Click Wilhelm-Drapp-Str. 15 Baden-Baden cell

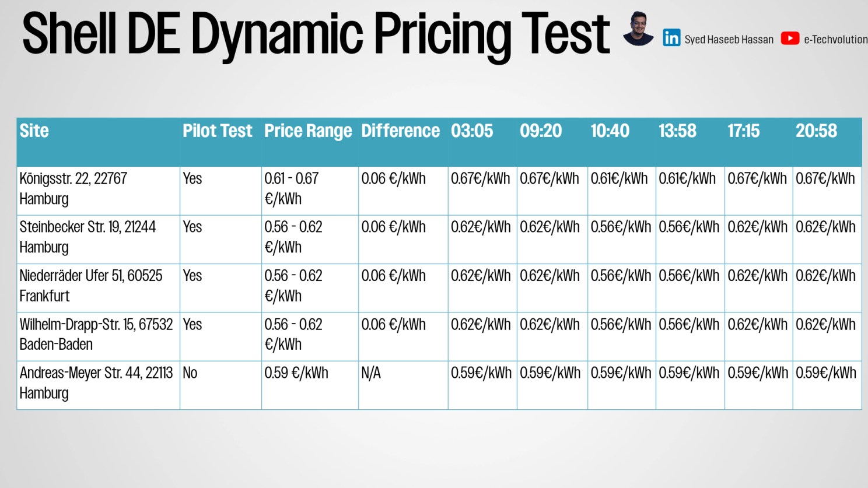pyautogui.click(x=96, y=335)
